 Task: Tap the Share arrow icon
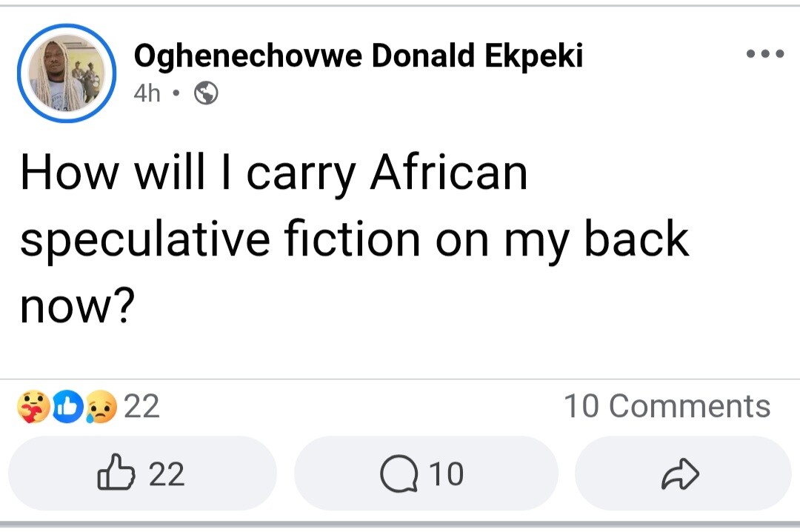[679, 474]
